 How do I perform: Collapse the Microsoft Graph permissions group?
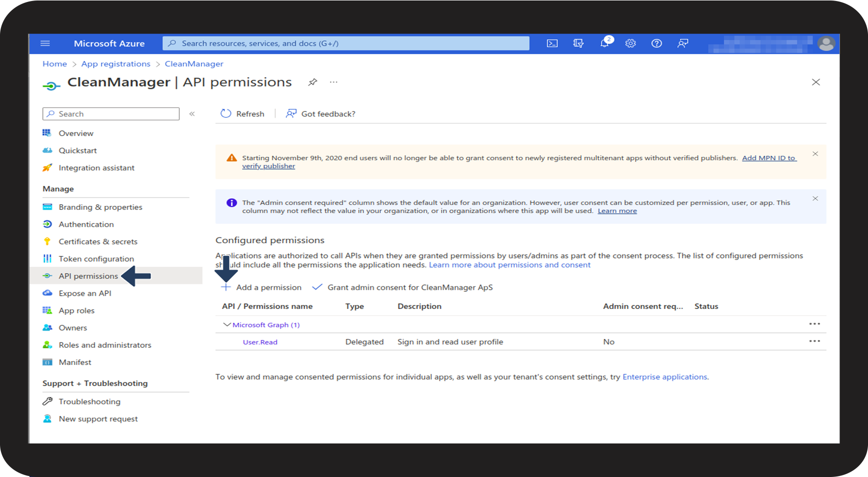(226, 325)
